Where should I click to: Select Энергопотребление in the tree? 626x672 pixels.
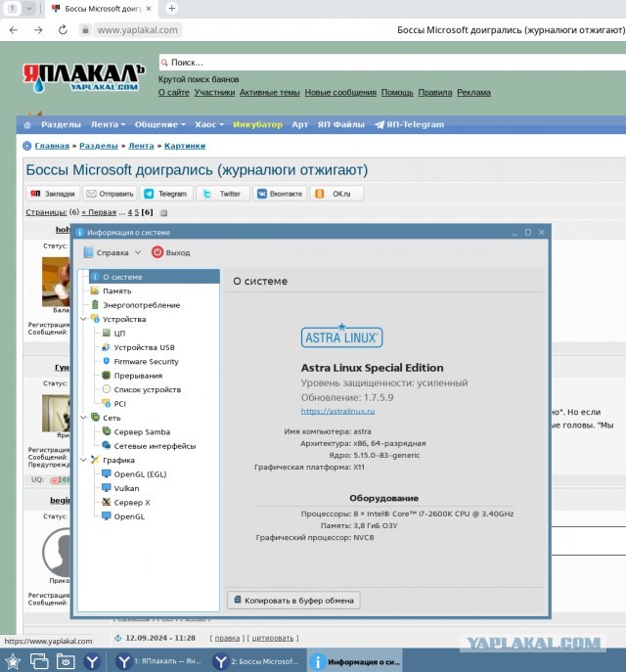pyautogui.click(x=142, y=305)
